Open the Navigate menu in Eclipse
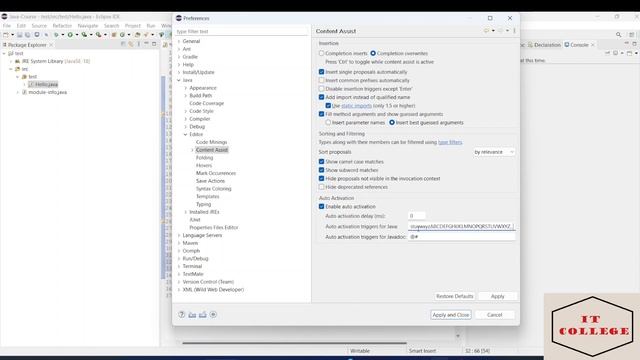Viewport: 640px width, 360px height. pyautogui.click(x=88, y=25)
